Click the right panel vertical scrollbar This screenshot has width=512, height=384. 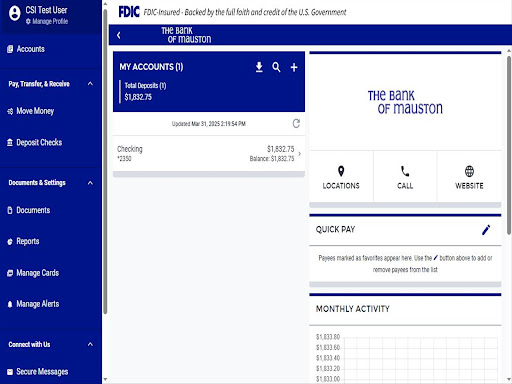509,145
